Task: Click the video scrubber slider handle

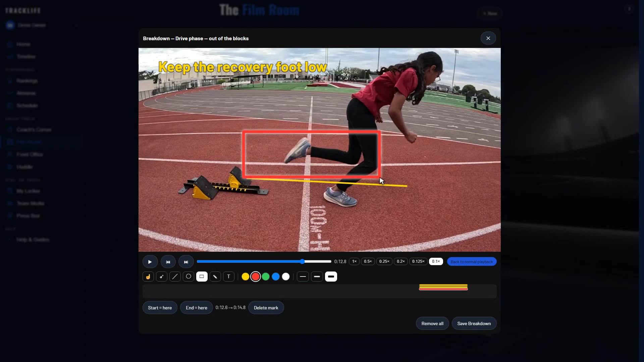Action: [x=302, y=261]
